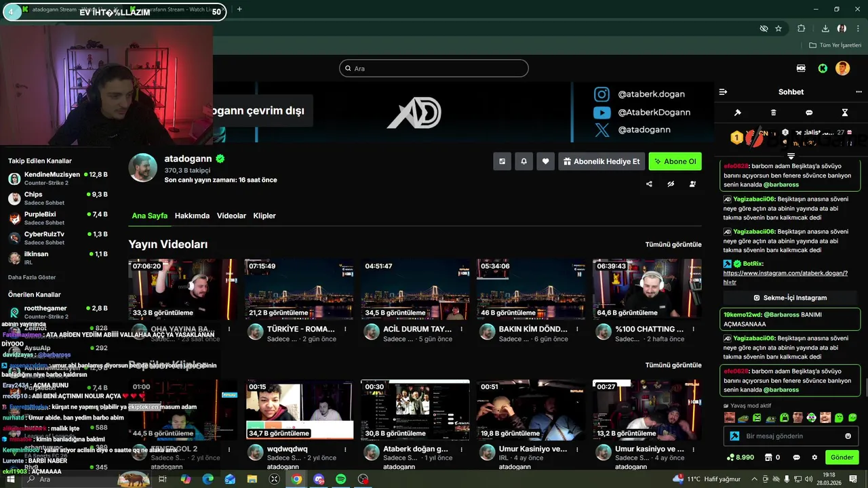
Task: Expand the pinned message chevron in chat
Action: (x=791, y=157)
